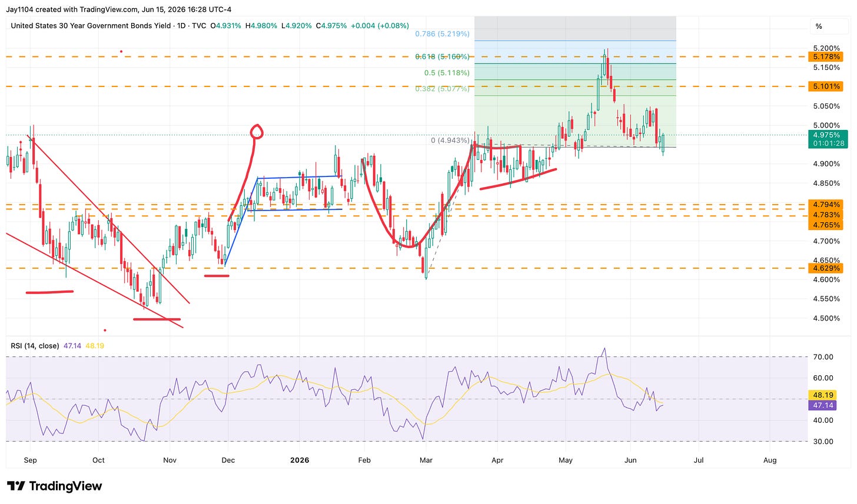Screen dimensions: 857x504
Task: Click the % scale button at top right
Action: (819, 26)
